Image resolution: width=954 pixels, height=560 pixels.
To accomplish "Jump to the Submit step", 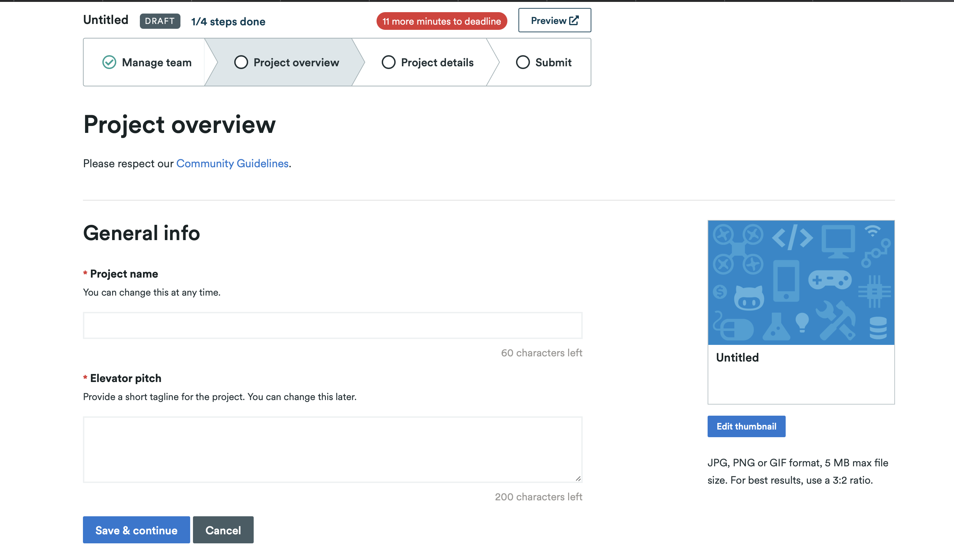I will coord(553,62).
